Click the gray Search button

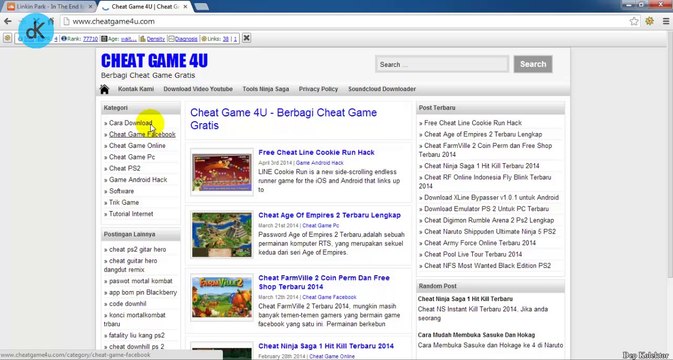pyautogui.click(x=533, y=64)
